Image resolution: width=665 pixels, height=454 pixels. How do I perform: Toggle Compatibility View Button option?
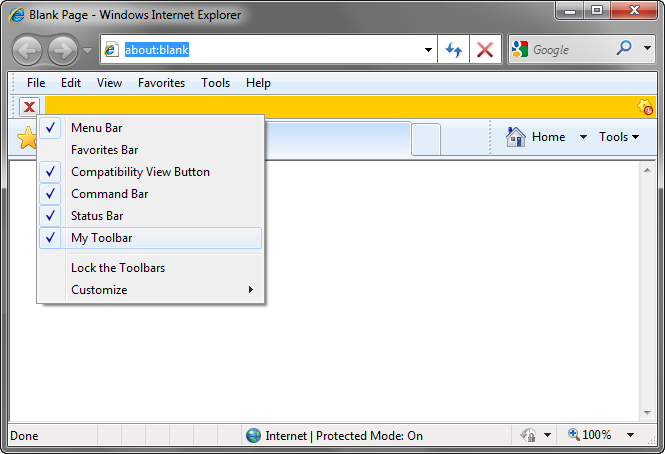pyautogui.click(x=151, y=172)
